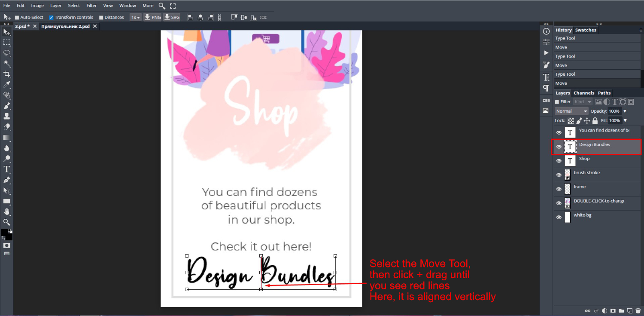Select the Lasso tool
The height and width of the screenshot is (316, 644).
pyautogui.click(x=6, y=53)
